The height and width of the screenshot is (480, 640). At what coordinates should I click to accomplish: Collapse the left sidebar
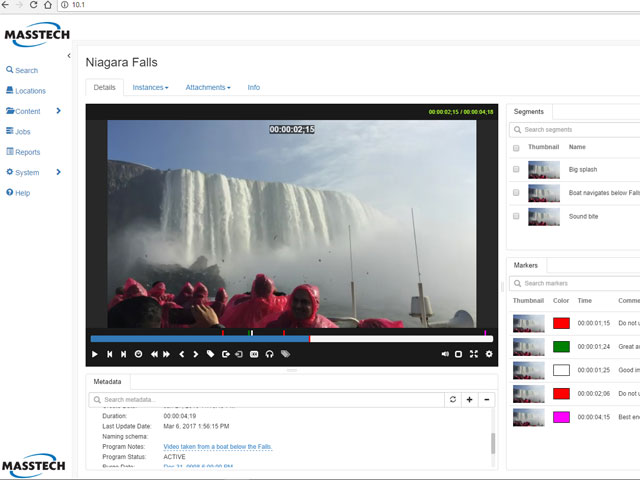click(69, 56)
